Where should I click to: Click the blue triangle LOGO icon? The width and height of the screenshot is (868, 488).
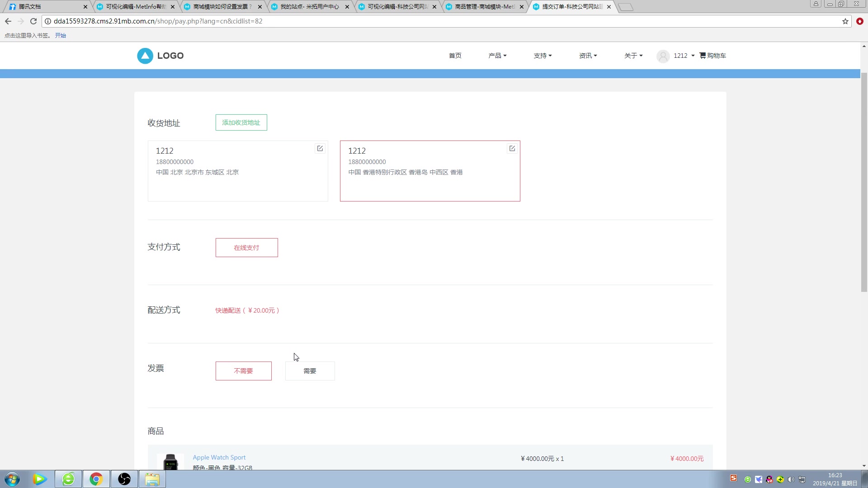tap(145, 56)
